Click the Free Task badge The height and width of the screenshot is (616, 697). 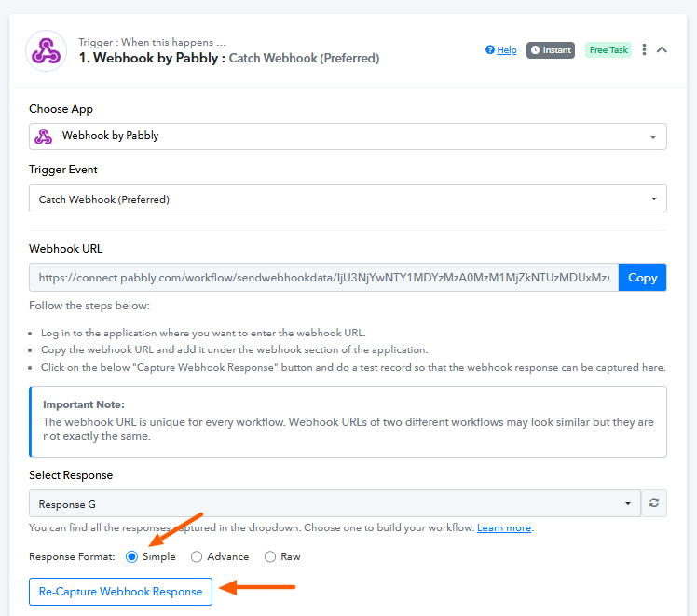608,50
